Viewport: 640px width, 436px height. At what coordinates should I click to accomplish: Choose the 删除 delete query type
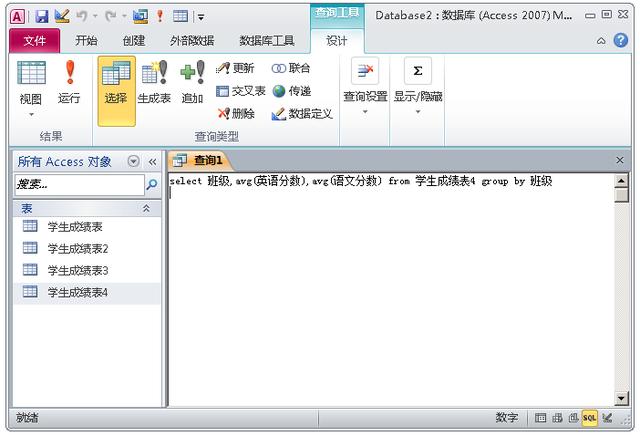pos(236,114)
